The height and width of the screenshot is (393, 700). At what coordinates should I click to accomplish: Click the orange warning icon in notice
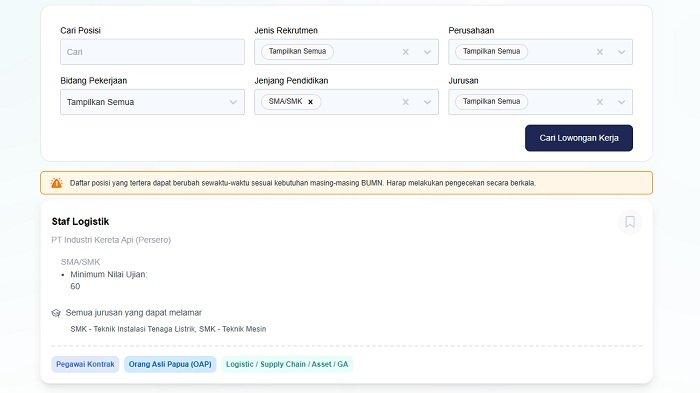[57, 183]
